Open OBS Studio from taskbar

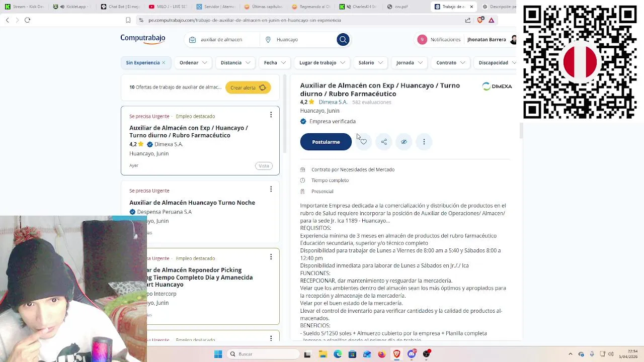(x=427, y=354)
